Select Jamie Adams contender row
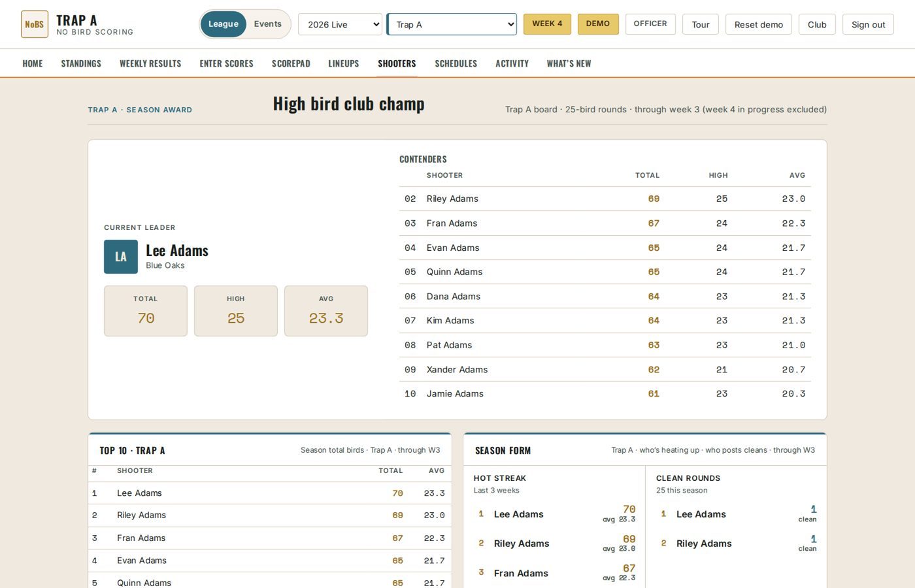The width and height of the screenshot is (915, 588). point(605,394)
